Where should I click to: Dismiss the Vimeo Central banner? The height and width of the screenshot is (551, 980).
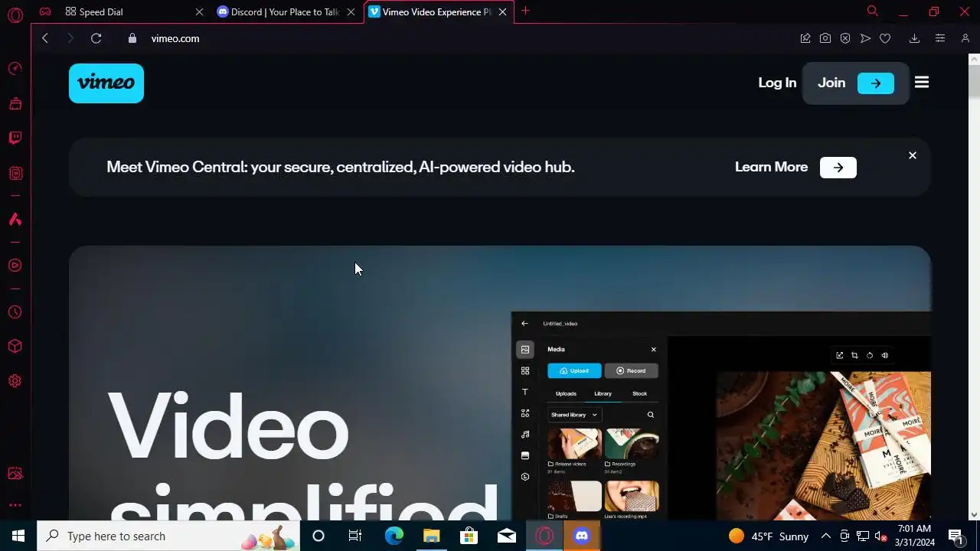[913, 155]
